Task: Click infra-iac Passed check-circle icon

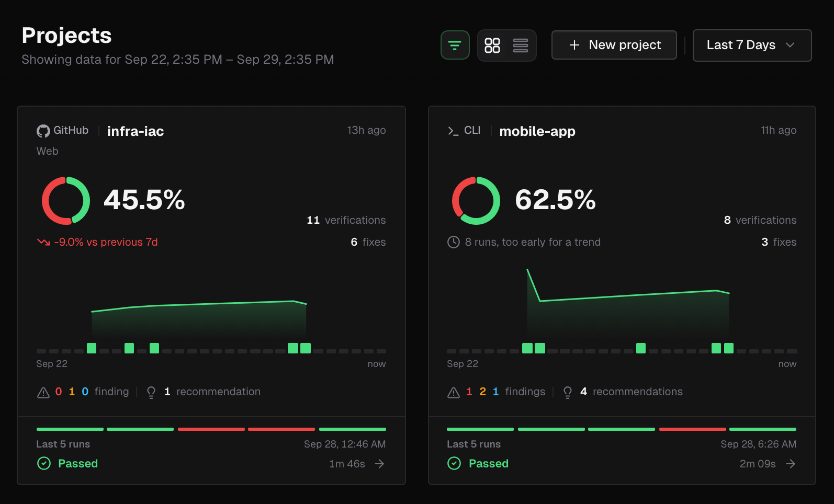Action: coord(44,463)
